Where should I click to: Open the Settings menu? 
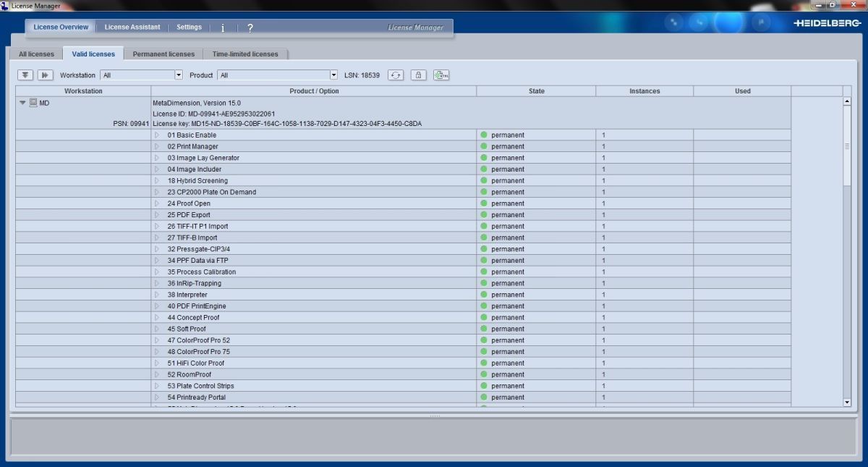click(190, 28)
